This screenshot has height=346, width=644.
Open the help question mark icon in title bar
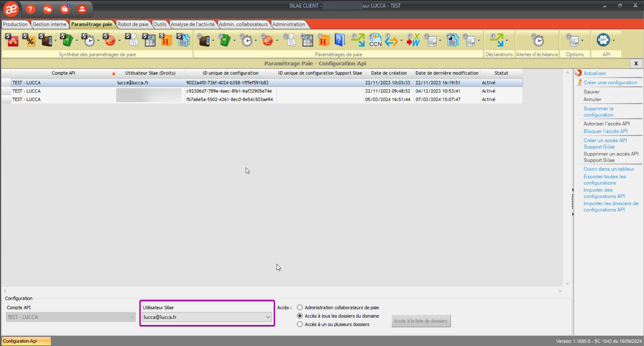[x=30, y=9]
